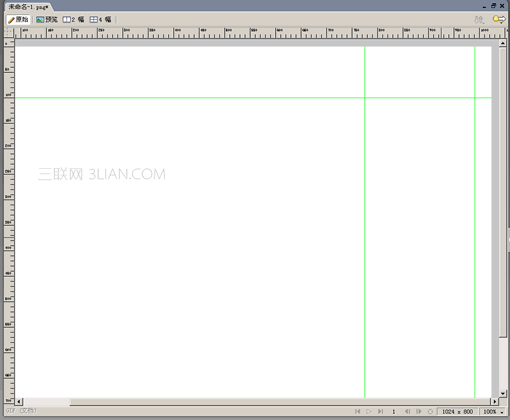This screenshot has height=420, width=510.
Task: Open the 4 幅 four-up preview
Action: coord(100,20)
